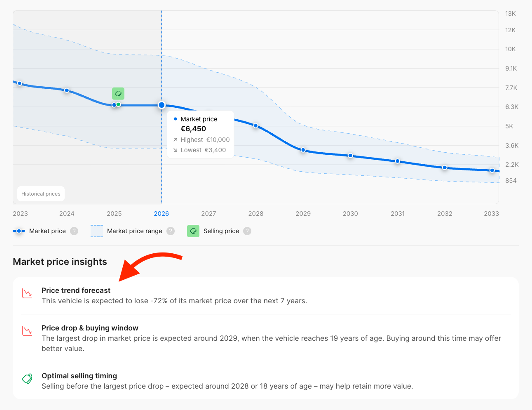Click the Historical prices label
The image size is (532, 410).
[41, 194]
